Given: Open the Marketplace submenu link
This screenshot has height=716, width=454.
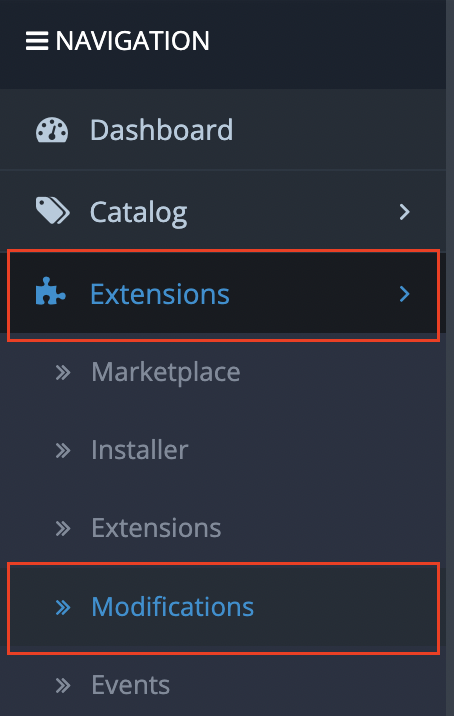Looking at the screenshot, I should 165,373.
